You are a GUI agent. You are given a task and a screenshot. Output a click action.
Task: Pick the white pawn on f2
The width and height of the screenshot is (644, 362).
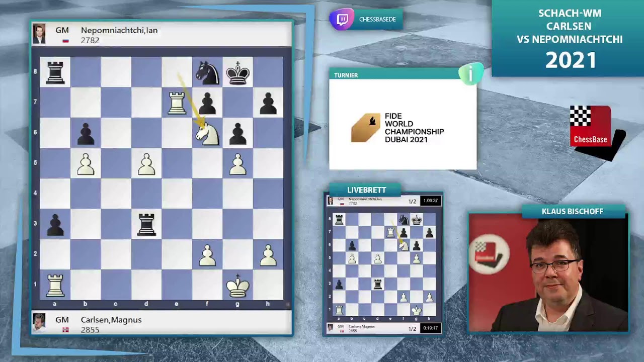click(x=207, y=255)
